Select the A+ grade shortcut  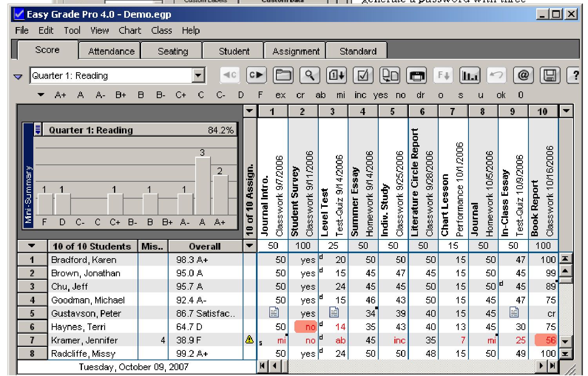[x=60, y=95]
